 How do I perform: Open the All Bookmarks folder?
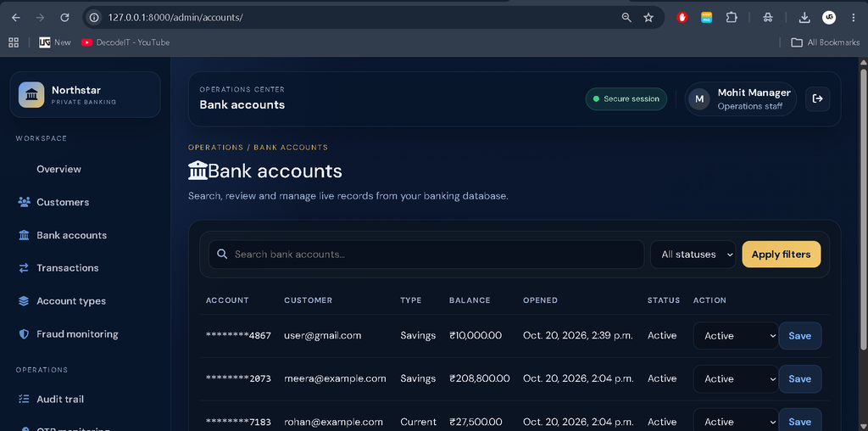click(826, 42)
